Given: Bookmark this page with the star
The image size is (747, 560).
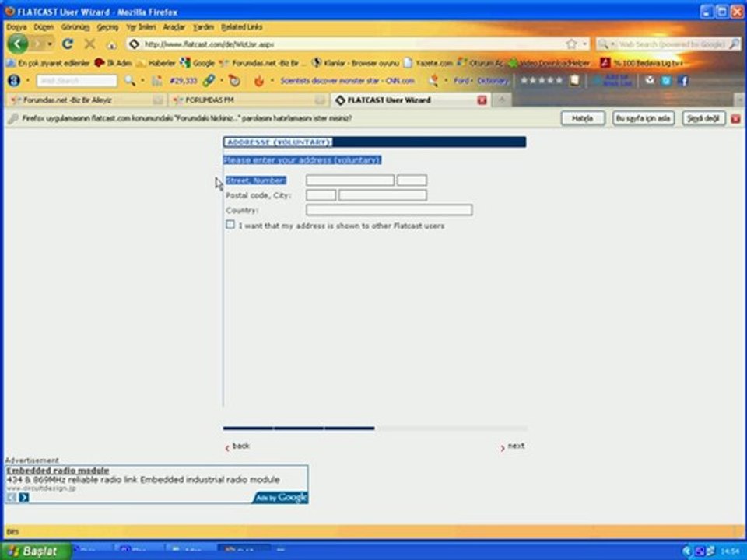Looking at the screenshot, I should point(571,44).
